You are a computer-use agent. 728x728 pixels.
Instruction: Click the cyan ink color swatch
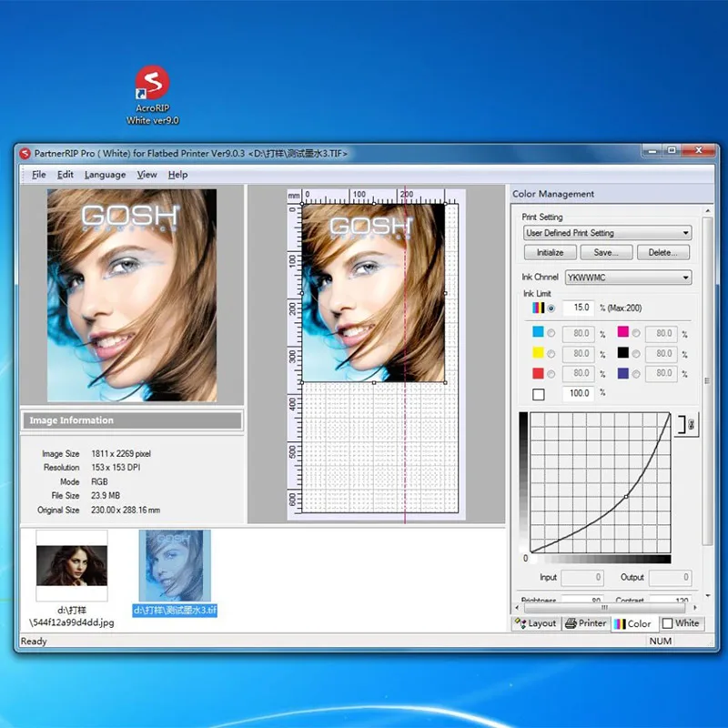pyautogui.click(x=540, y=333)
